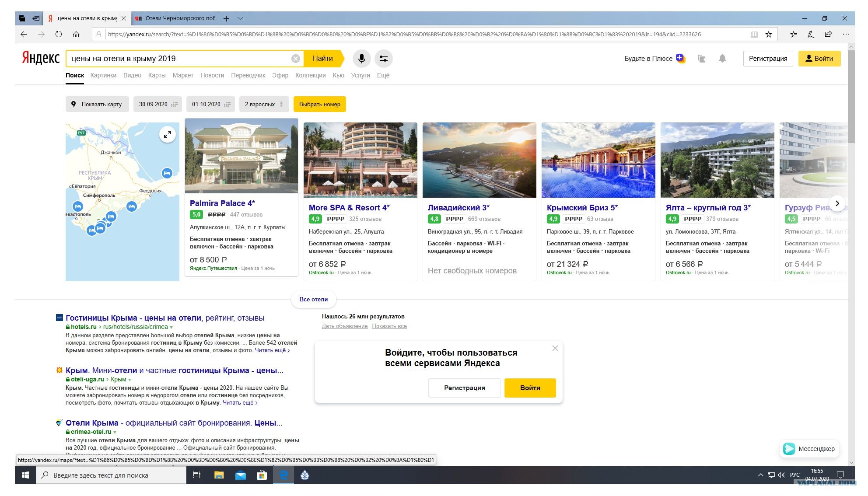Add this page to favorites star
Viewport: 868px width, 496px height.
coord(769,34)
